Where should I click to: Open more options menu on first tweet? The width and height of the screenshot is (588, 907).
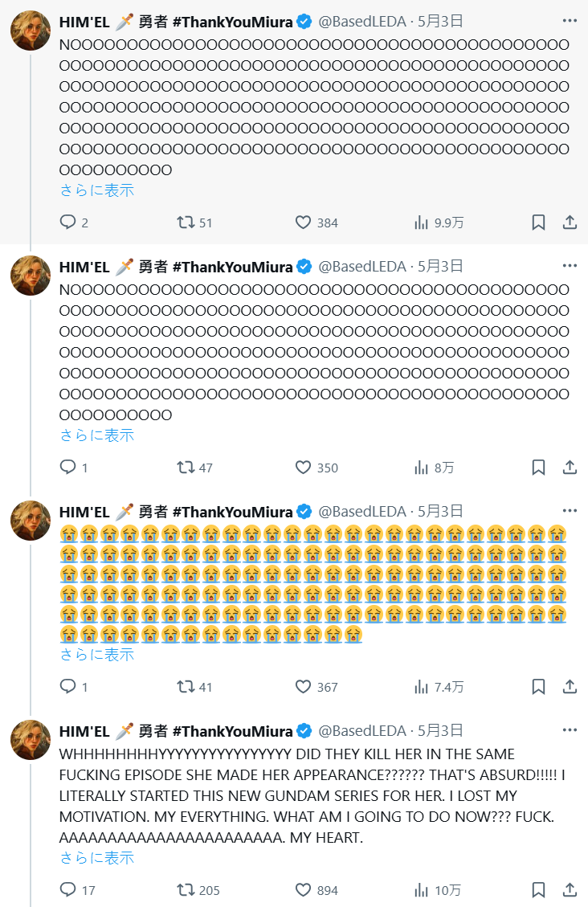570,20
